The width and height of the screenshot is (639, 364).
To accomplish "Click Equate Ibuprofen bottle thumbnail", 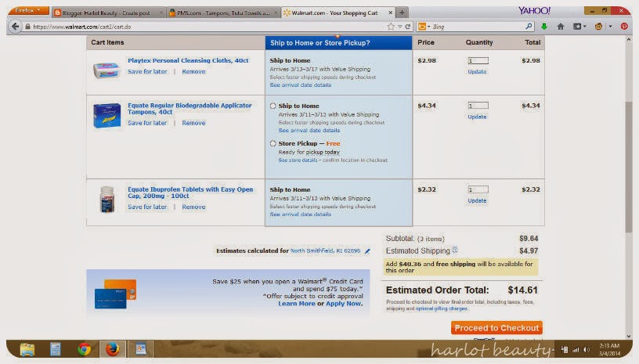I will point(107,199).
